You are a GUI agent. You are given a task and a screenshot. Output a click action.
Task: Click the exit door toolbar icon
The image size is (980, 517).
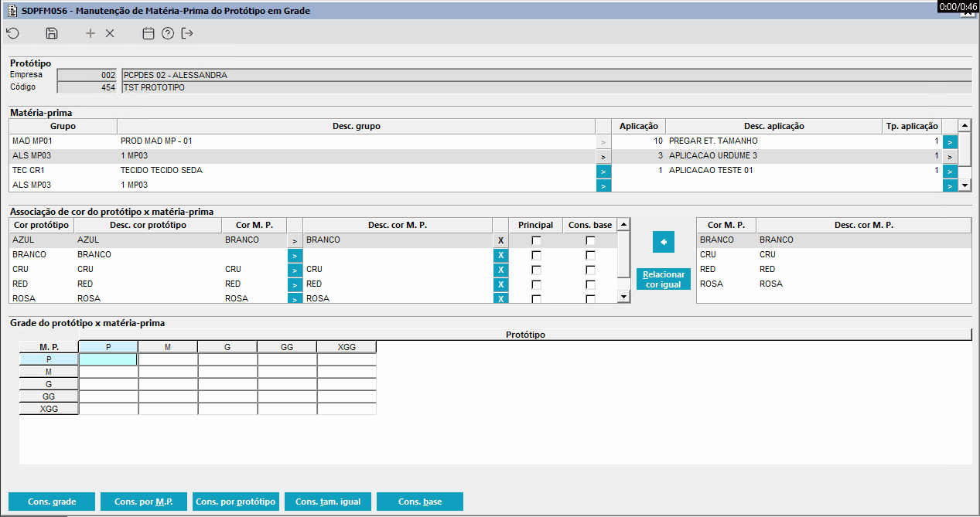click(187, 33)
